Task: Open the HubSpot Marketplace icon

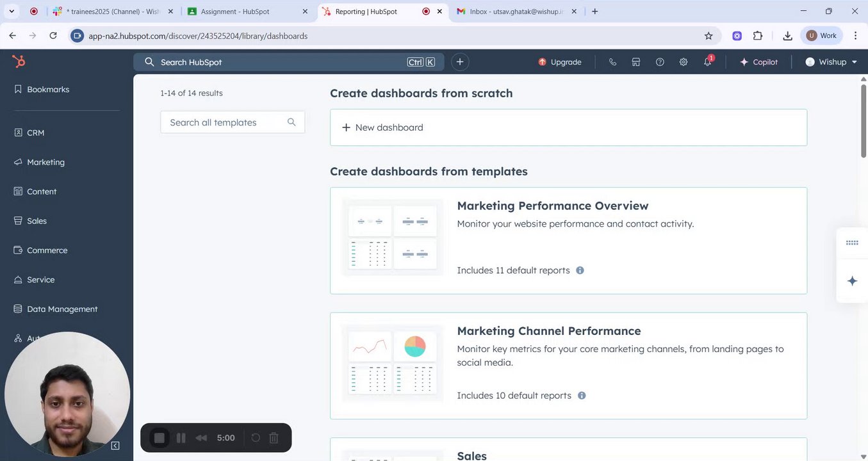Action: pos(636,62)
